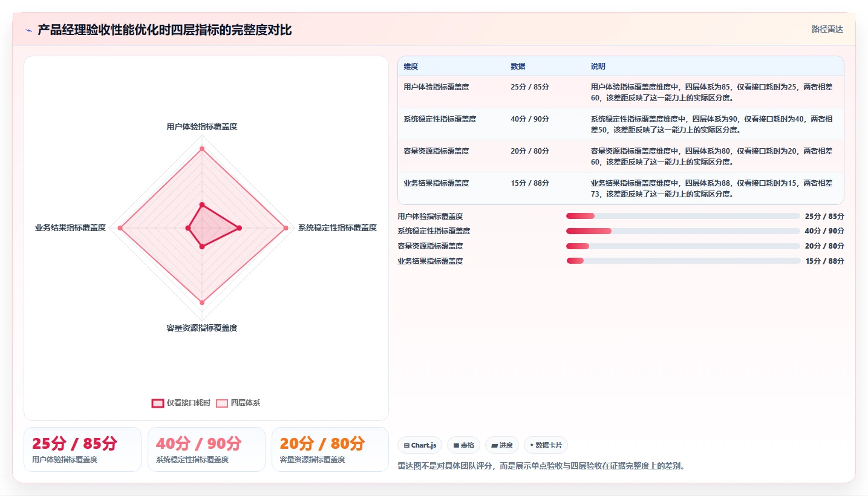
Task: Click the 业务结果指标覆盖度 progress bar
Action: point(683,261)
